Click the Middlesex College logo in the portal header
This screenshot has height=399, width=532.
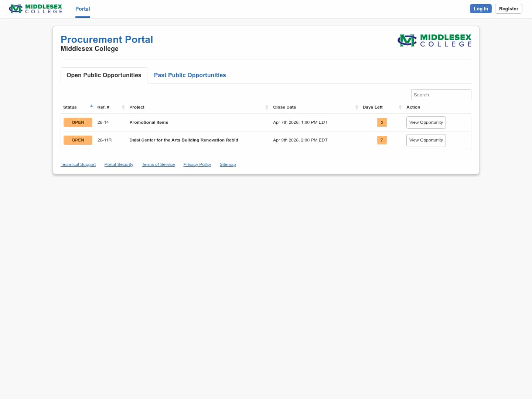coord(434,40)
